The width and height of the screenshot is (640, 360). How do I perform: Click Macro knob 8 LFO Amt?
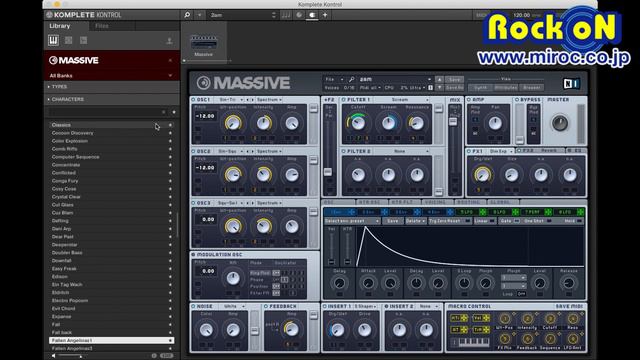click(x=572, y=339)
